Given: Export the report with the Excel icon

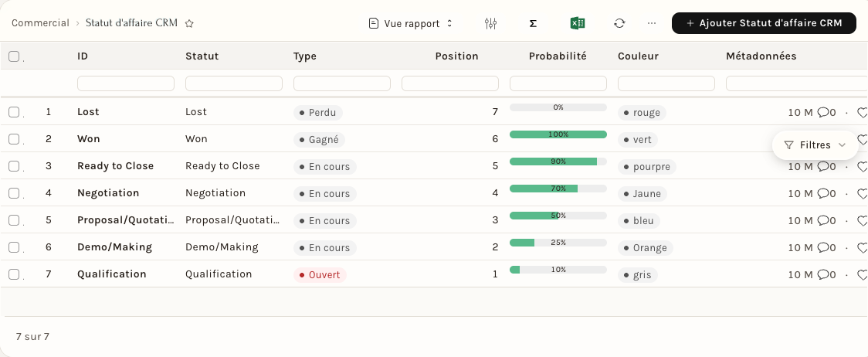Looking at the screenshot, I should [578, 23].
